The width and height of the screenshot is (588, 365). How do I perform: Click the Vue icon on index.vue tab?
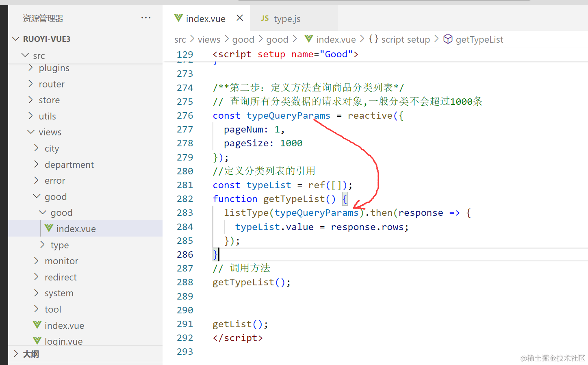pos(178,18)
